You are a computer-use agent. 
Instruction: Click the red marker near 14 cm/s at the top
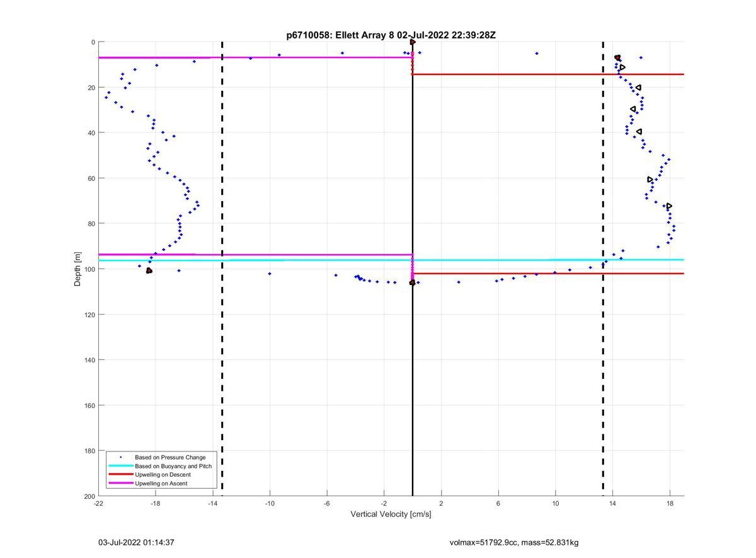coord(617,57)
